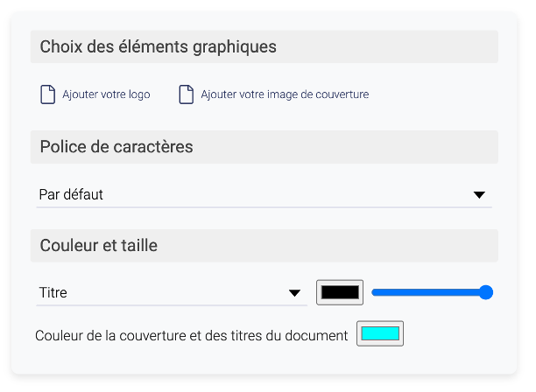536x392 pixels.
Task: Click the 'Ajouter votre logo' link
Action: point(106,94)
